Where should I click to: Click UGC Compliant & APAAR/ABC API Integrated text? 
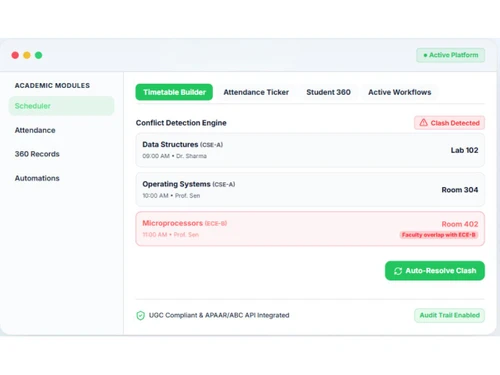coord(219,315)
